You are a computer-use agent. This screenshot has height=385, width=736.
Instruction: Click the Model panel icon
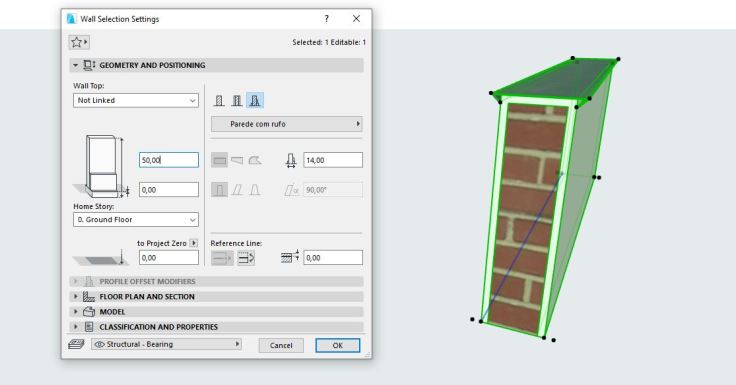[x=89, y=312]
